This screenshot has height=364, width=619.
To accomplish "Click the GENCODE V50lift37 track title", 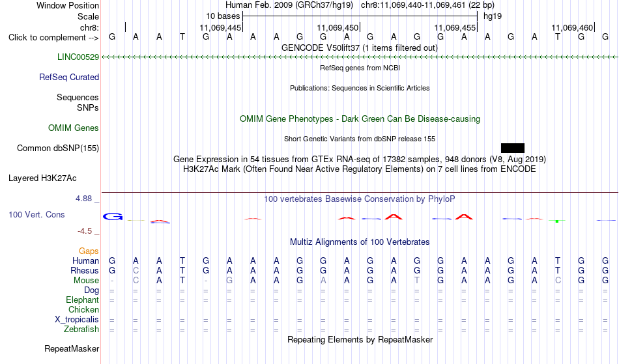I will [x=359, y=48].
